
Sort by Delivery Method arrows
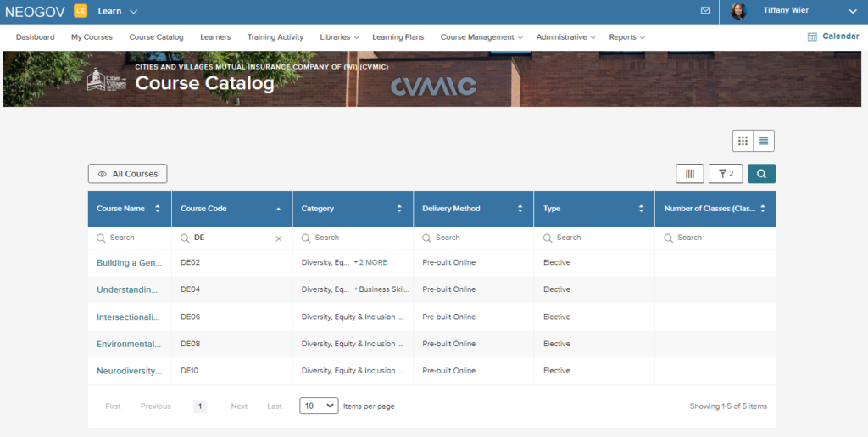point(520,209)
